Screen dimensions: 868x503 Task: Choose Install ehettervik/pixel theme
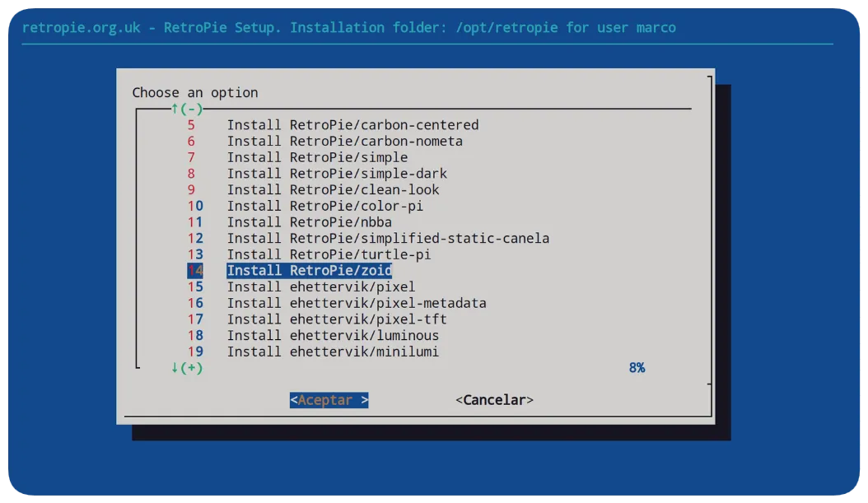pos(321,286)
